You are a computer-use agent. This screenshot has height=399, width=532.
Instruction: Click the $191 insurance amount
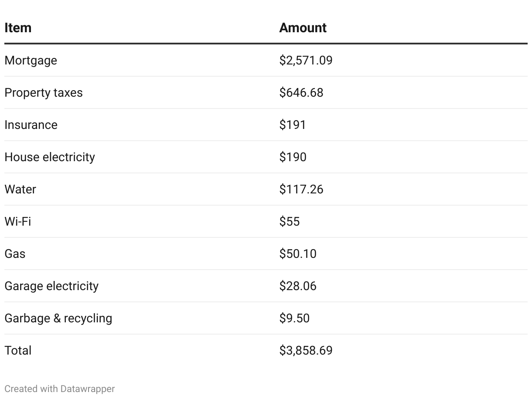(x=293, y=125)
